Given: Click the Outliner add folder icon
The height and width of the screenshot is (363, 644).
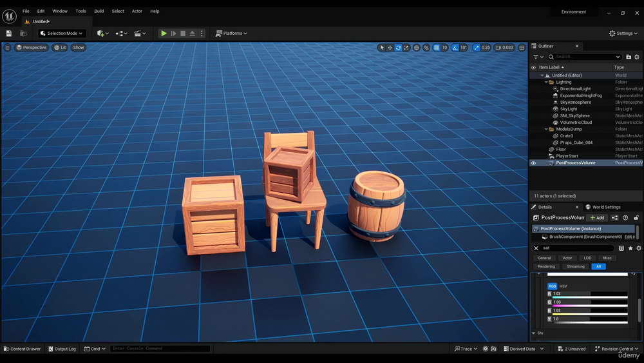Looking at the screenshot, I should (x=629, y=57).
